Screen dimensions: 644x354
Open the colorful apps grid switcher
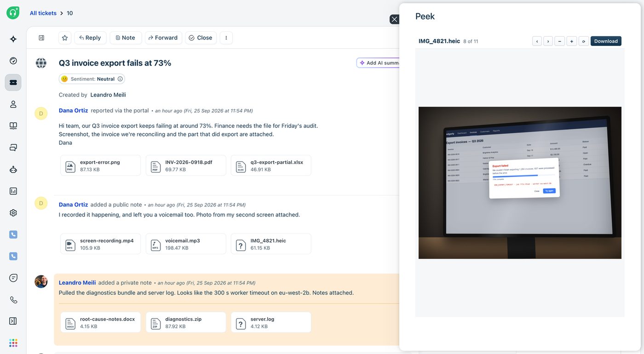tap(13, 343)
